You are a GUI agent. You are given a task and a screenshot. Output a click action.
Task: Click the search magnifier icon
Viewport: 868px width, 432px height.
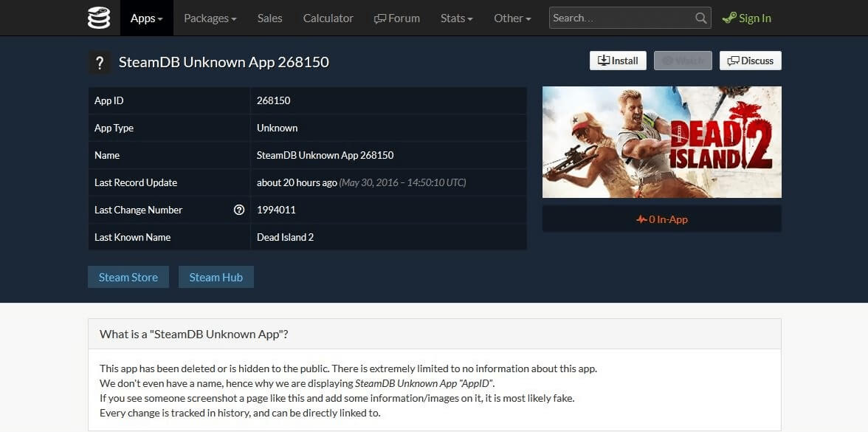click(x=700, y=18)
